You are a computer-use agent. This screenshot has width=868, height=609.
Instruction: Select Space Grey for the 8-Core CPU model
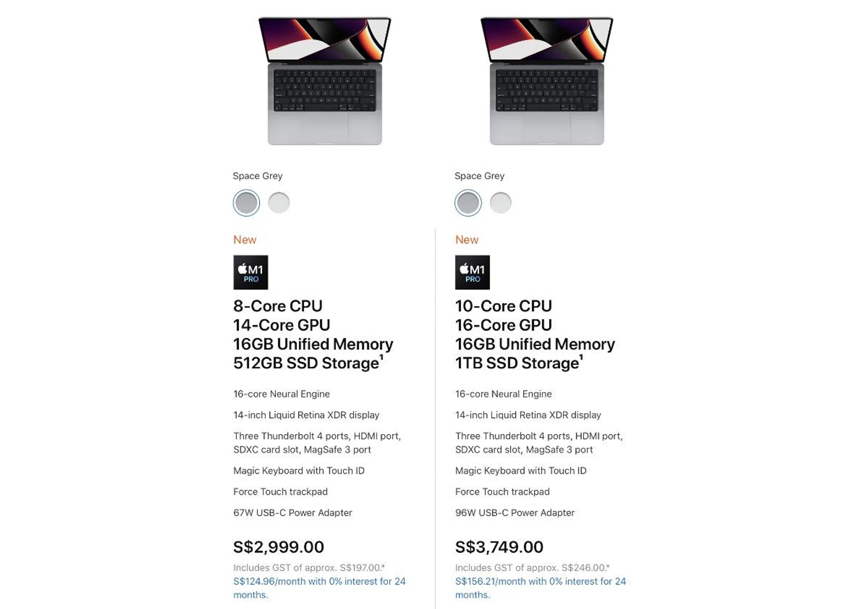[245, 203]
